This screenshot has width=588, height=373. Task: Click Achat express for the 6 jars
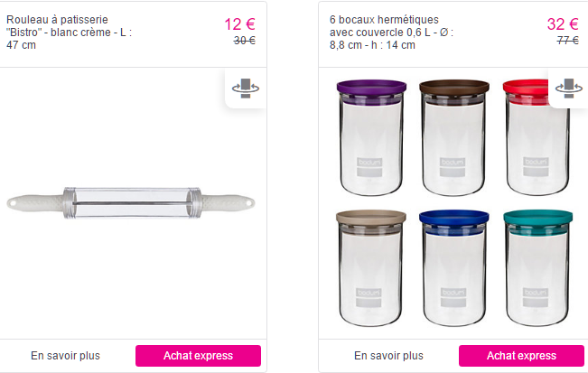click(521, 356)
